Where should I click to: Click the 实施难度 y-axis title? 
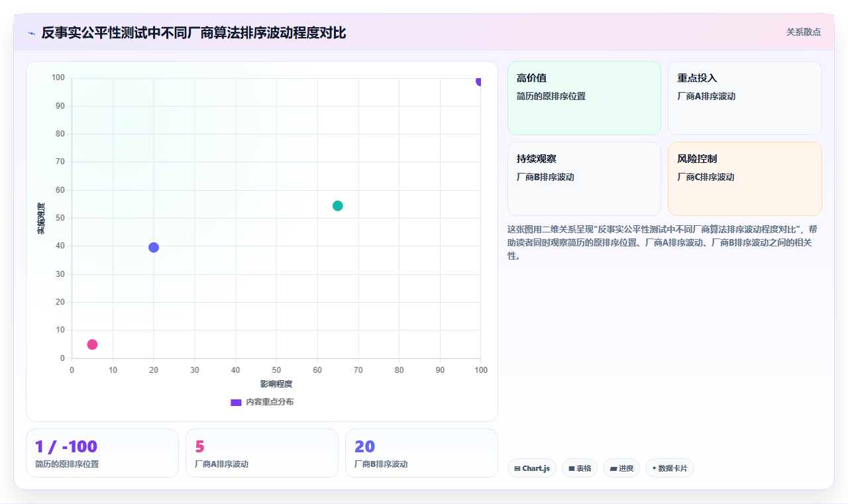pos(41,218)
